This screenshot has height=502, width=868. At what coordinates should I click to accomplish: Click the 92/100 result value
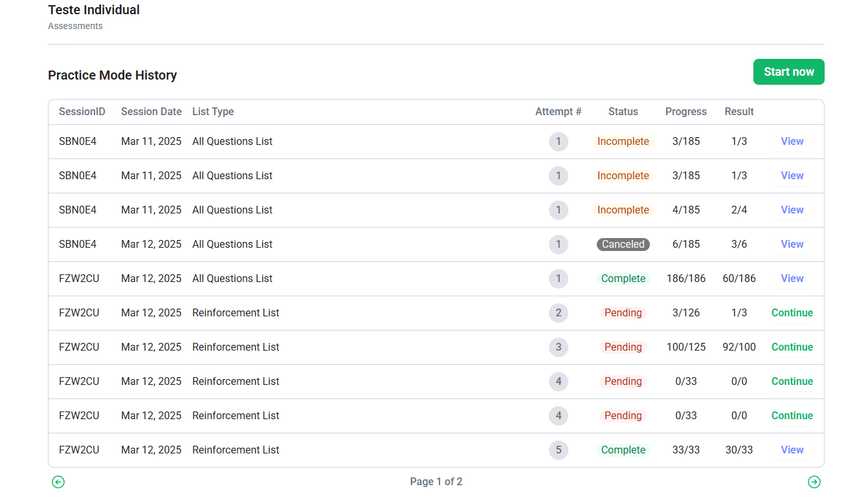point(739,347)
